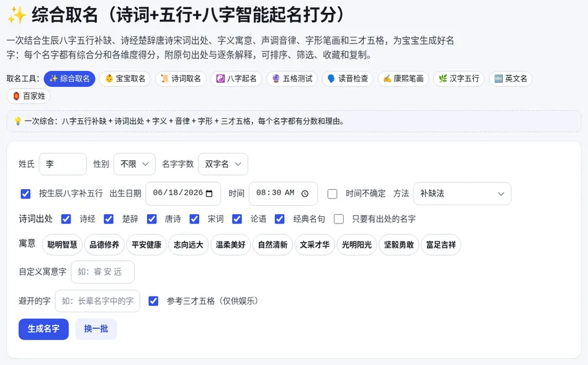Pick the 光明阳光 meaning tag
The image size is (588, 365).
click(x=356, y=244)
